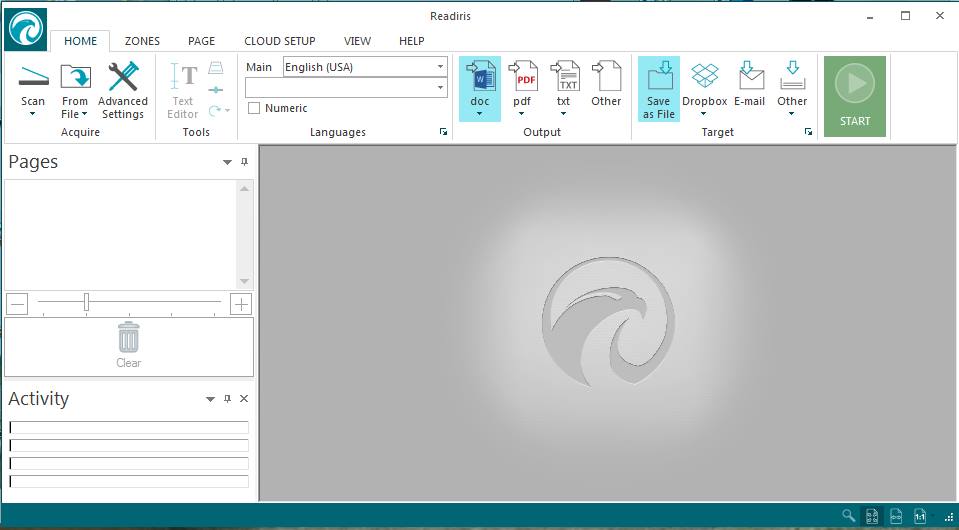This screenshot has height=530, width=959.
Task: Click fit-to-page view icon in status bar
Action: click(x=872, y=517)
